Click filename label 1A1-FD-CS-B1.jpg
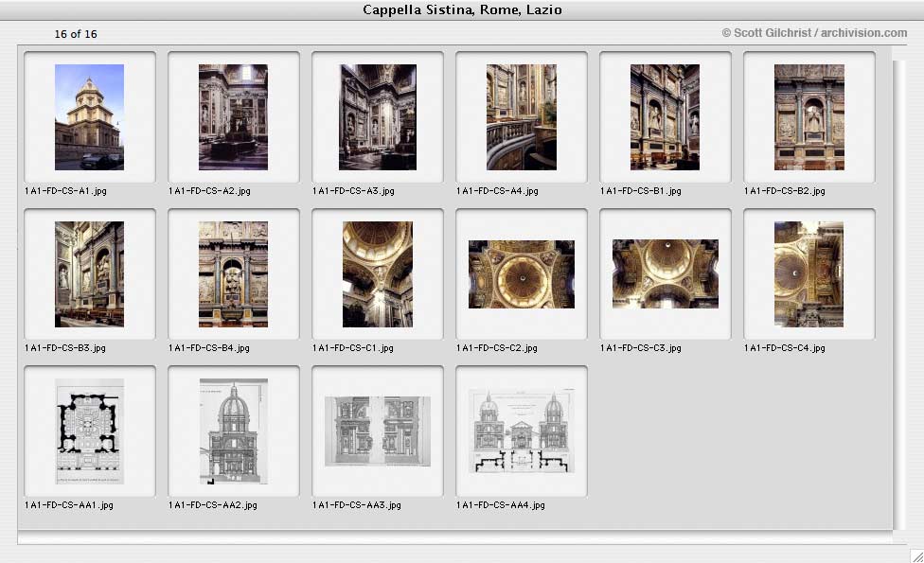Viewport: 924px width, 563px height. [641, 191]
